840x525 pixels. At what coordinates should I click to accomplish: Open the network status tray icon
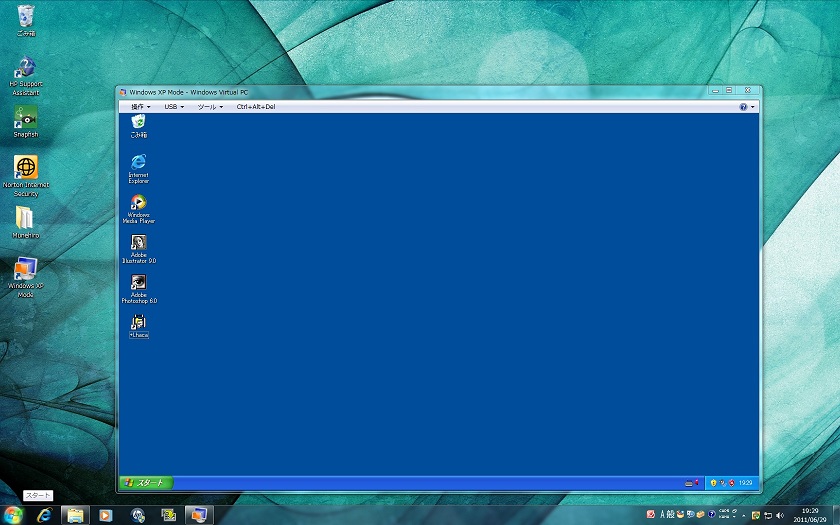pos(768,516)
